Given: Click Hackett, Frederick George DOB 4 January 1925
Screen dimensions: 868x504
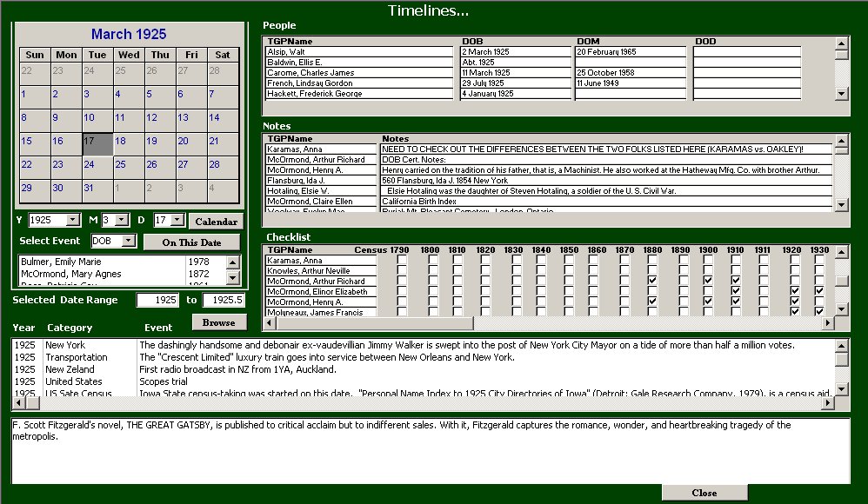Looking at the screenshot, I should (516, 94).
